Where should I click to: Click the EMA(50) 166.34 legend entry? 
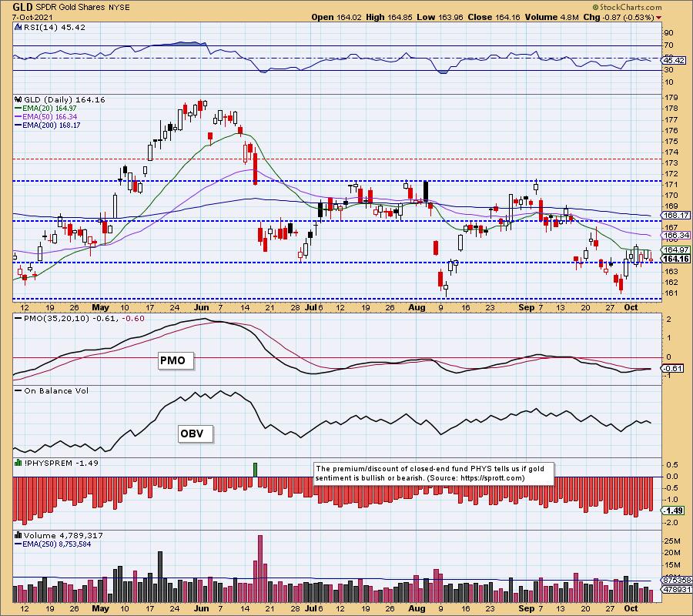[x=45, y=117]
